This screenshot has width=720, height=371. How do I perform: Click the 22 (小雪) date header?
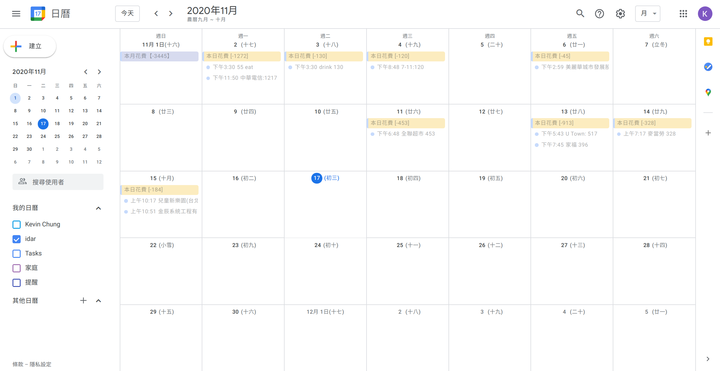(x=161, y=245)
